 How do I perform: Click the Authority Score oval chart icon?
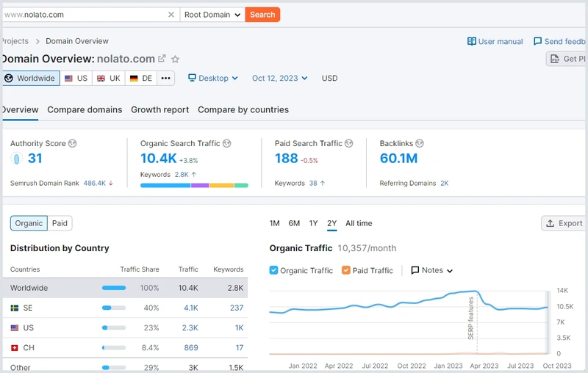16,159
